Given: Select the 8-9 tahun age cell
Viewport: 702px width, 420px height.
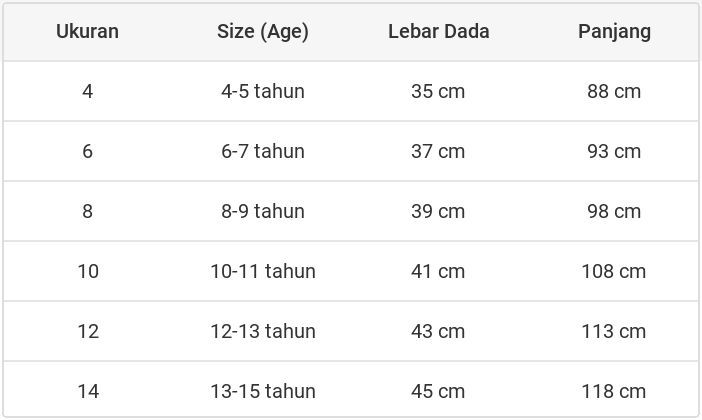Looking at the screenshot, I should click(x=263, y=211).
